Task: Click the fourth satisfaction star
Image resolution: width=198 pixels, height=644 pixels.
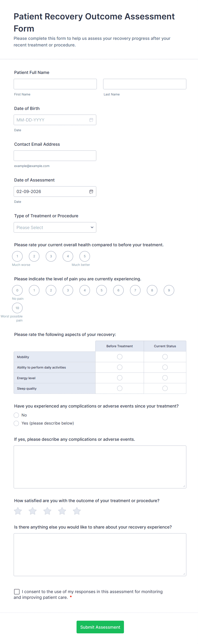Action: (62, 511)
